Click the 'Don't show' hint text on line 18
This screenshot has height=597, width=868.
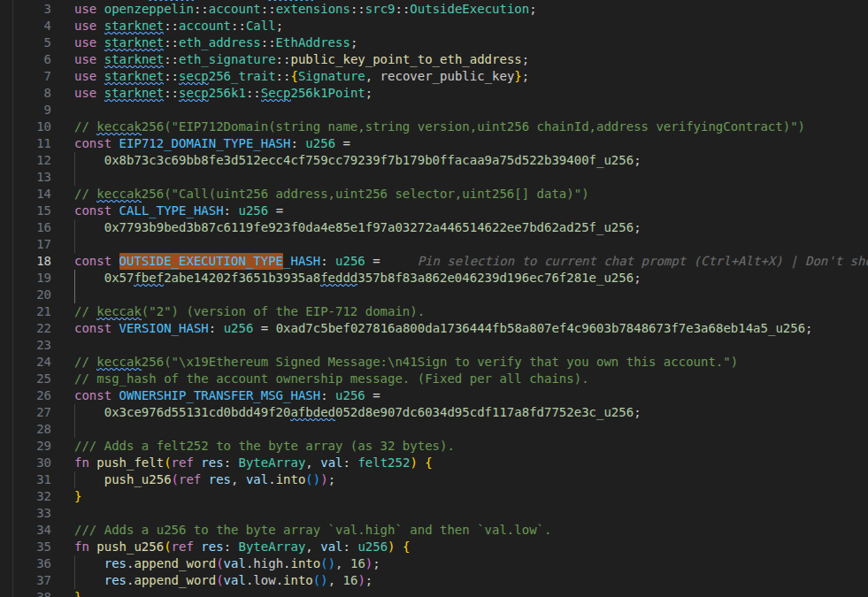[836, 261]
